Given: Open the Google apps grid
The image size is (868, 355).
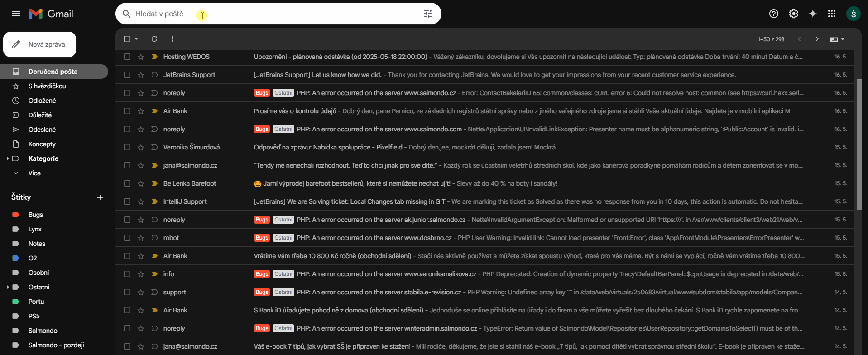Looking at the screenshot, I should click(832, 14).
